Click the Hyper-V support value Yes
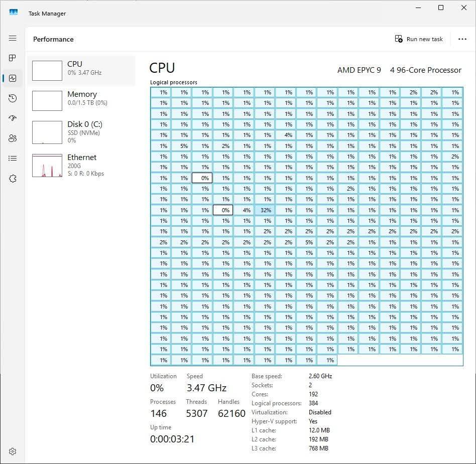Screen dimensions: 476x464 (313, 421)
